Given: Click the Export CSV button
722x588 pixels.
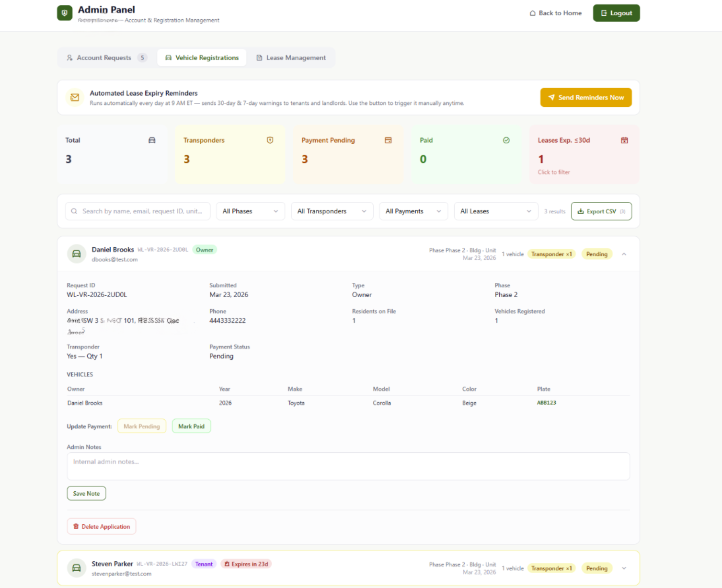Looking at the screenshot, I should pyautogui.click(x=601, y=211).
